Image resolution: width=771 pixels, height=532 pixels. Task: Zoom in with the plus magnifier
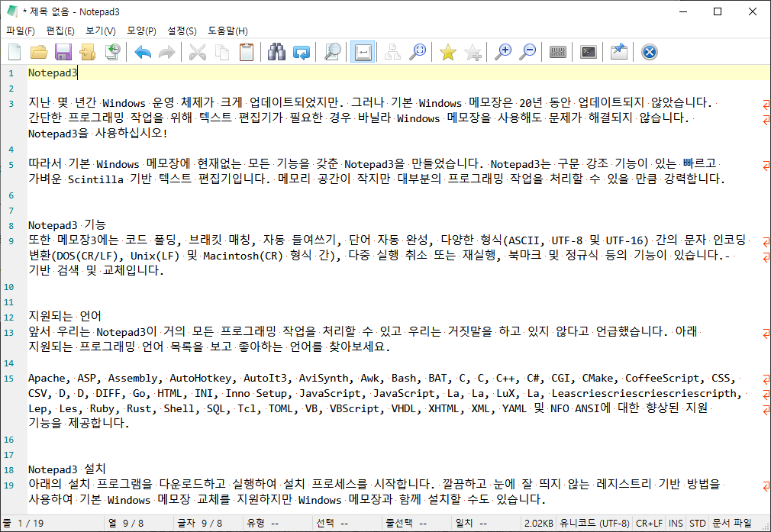(503, 52)
